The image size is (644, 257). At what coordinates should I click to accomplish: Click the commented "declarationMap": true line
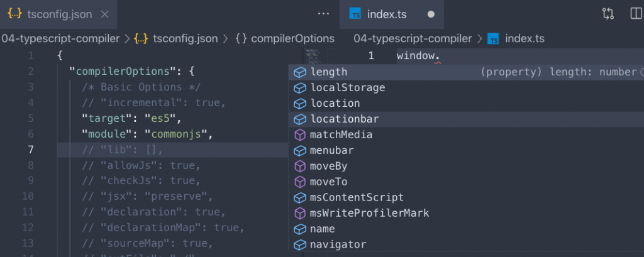164,228
